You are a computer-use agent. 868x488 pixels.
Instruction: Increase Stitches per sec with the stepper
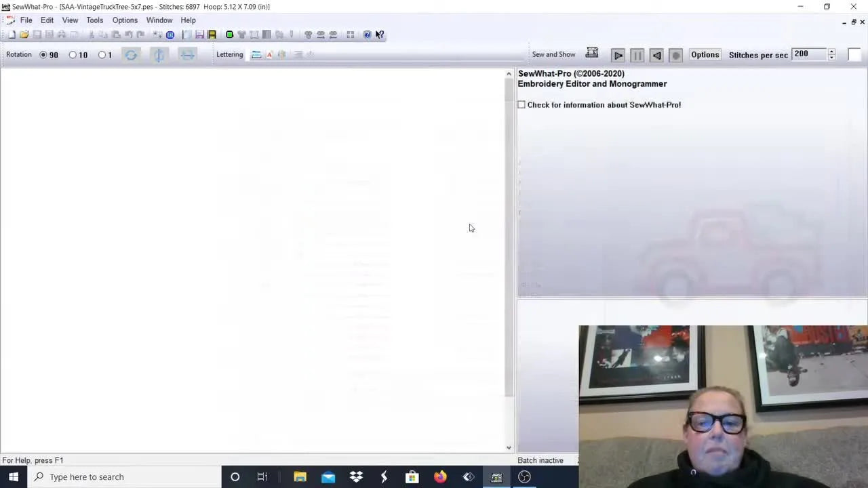[x=831, y=52]
